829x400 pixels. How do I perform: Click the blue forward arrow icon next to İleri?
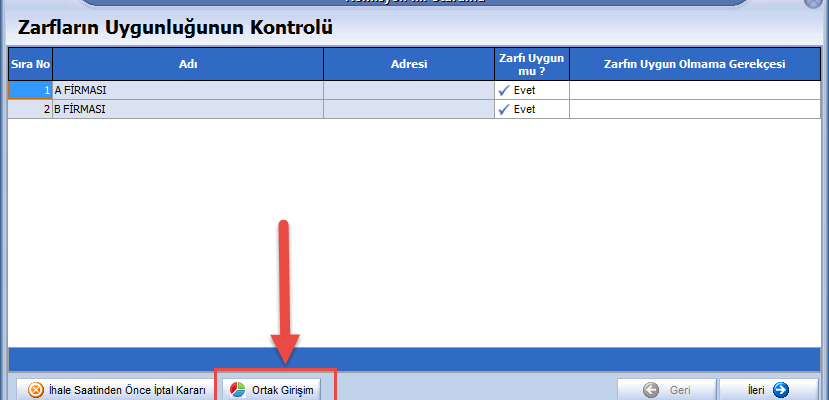coord(781,390)
